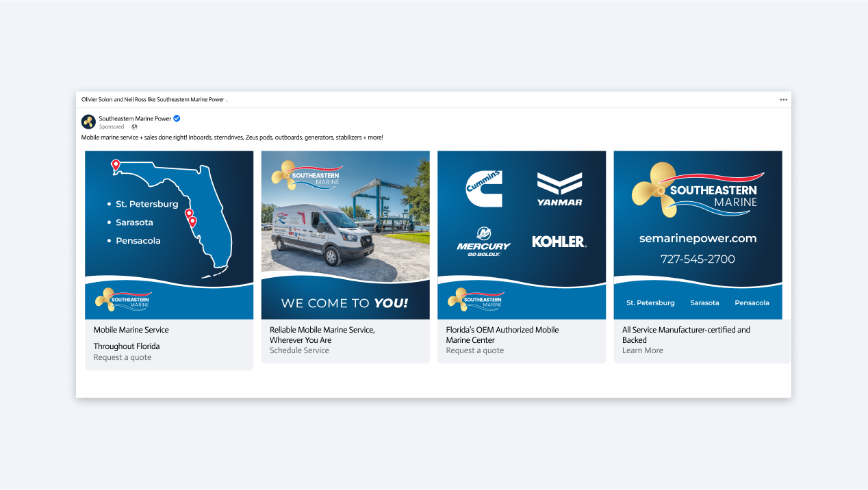
Task: Click the Pensacola map pin marker
Action: pos(116,165)
